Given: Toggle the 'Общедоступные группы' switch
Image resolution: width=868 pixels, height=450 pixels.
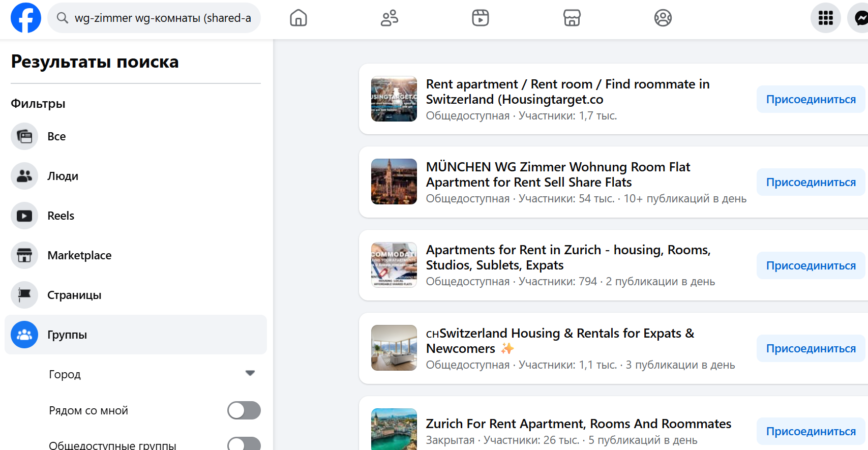Looking at the screenshot, I should (244, 444).
